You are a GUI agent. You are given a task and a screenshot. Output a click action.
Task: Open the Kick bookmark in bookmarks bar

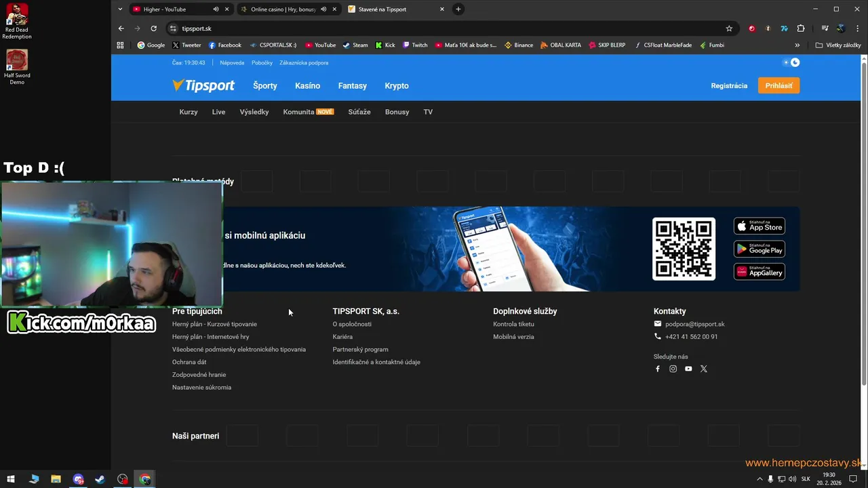click(385, 45)
